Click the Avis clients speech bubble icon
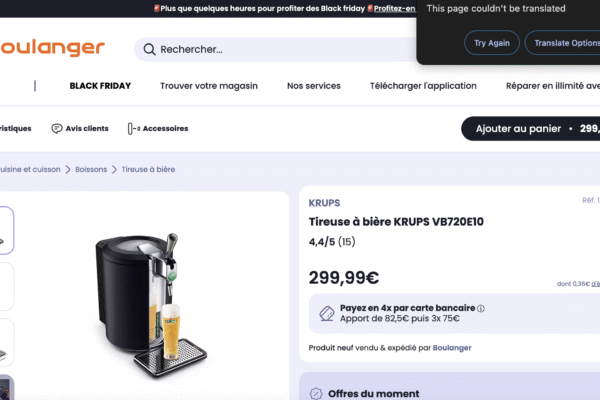 click(x=56, y=129)
